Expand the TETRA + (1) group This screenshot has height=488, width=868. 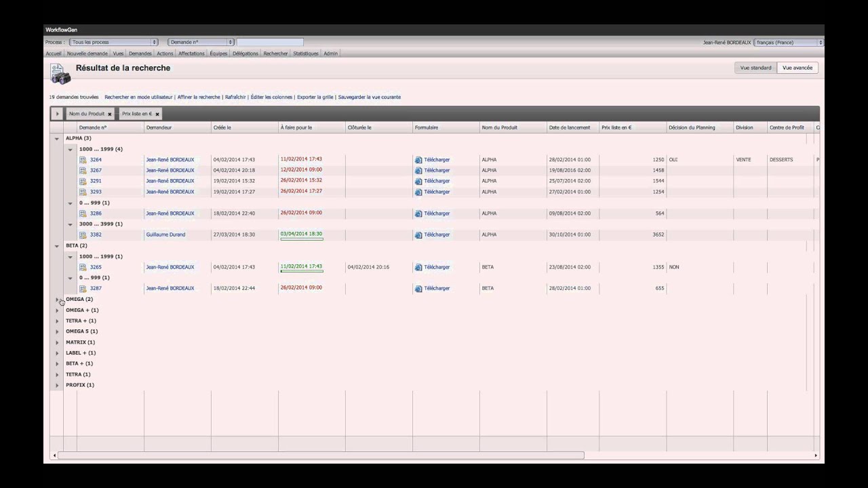click(x=57, y=321)
